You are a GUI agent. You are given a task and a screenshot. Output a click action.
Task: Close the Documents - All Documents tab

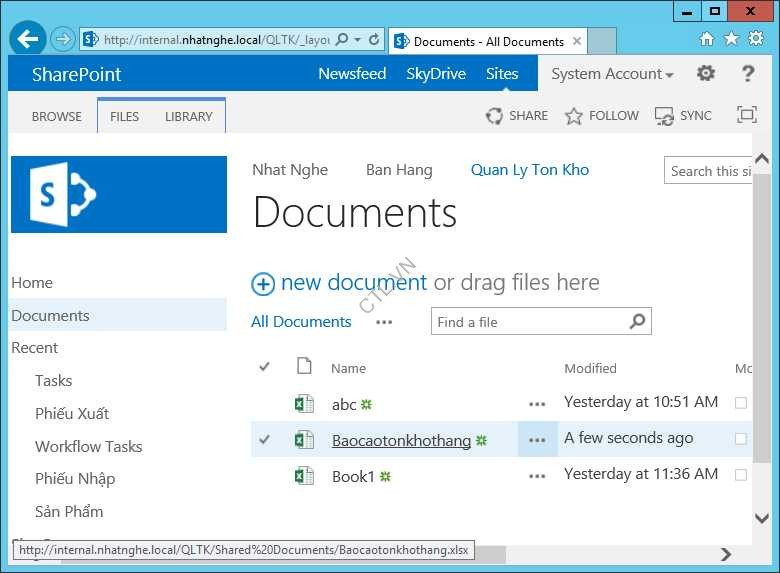pos(577,41)
